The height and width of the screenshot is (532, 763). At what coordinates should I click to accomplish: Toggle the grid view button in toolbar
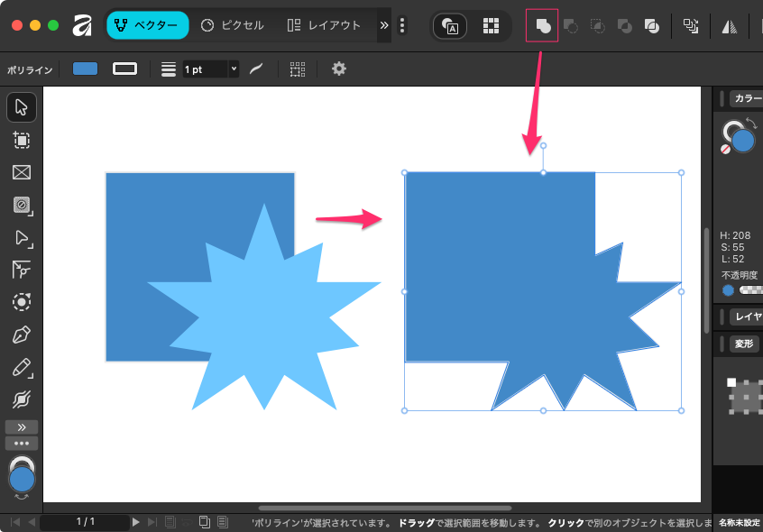491,26
